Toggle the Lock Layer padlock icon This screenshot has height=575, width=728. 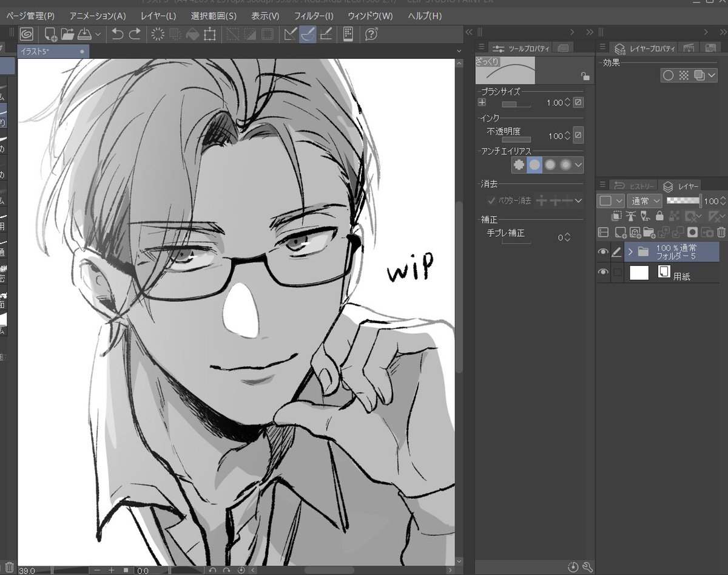click(x=659, y=216)
